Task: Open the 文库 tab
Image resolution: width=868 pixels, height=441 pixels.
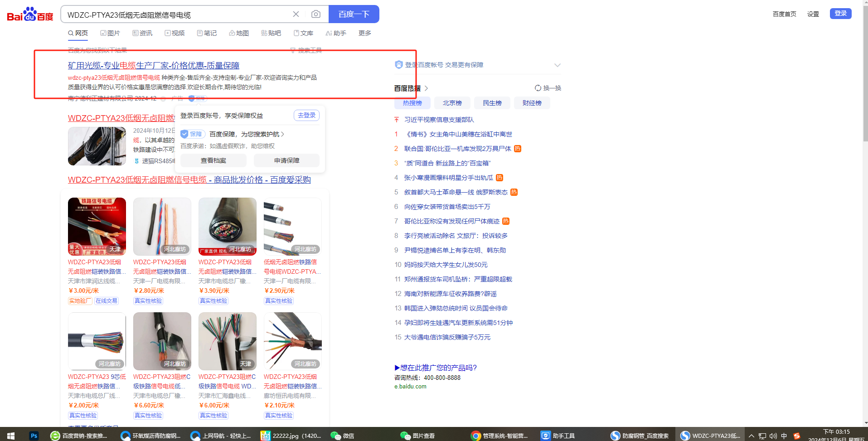Action: [303, 33]
